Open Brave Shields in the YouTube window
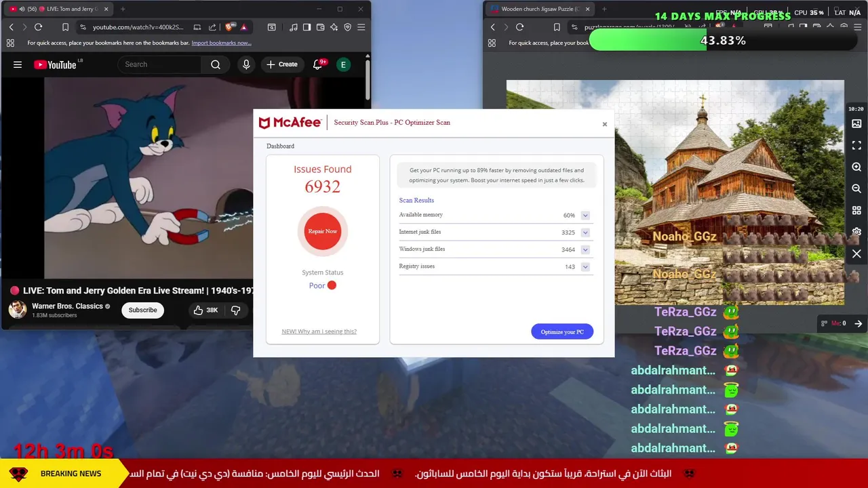Image resolution: width=868 pixels, height=488 pixels. pyautogui.click(x=231, y=27)
